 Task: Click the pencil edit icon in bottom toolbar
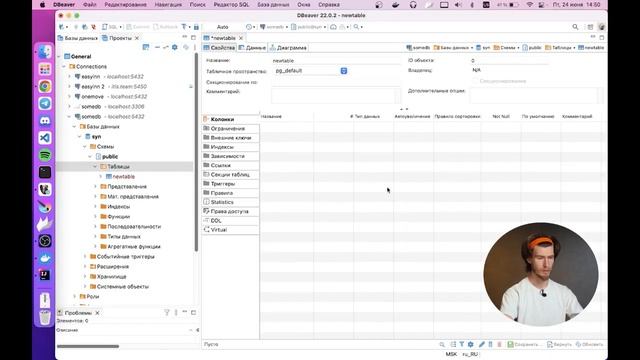pos(482,344)
